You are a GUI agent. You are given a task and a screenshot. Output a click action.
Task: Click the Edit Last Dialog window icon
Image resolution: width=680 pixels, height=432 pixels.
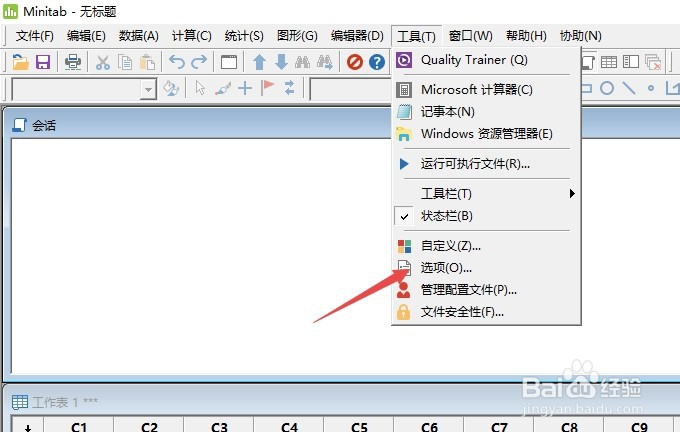(x=229, y=62)
